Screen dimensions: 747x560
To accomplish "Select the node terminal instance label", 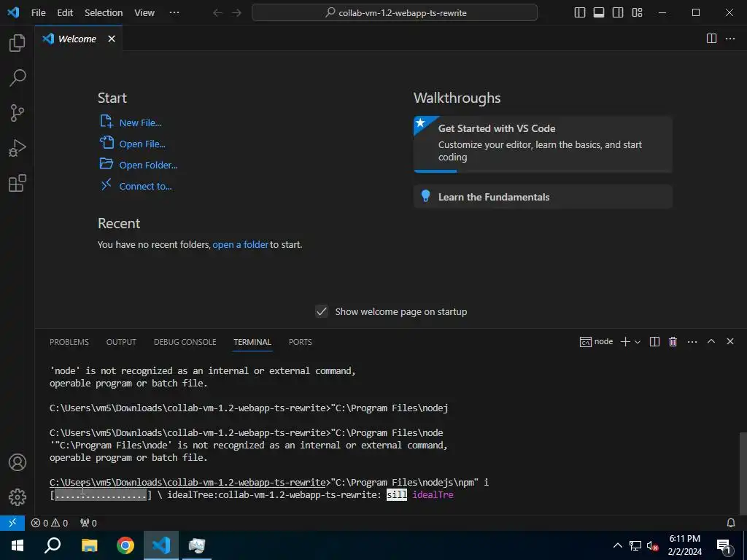I will [597, 342].
